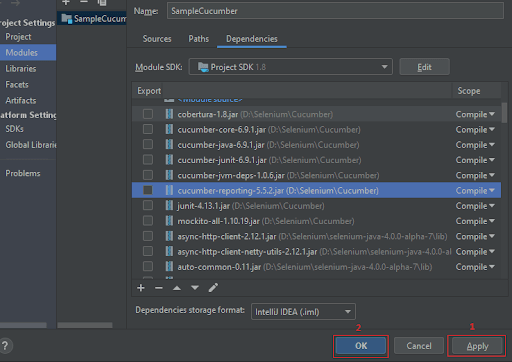Click the dependencies list vertical scrollbar
Viewport: 512px width, 362px height.
504,112
